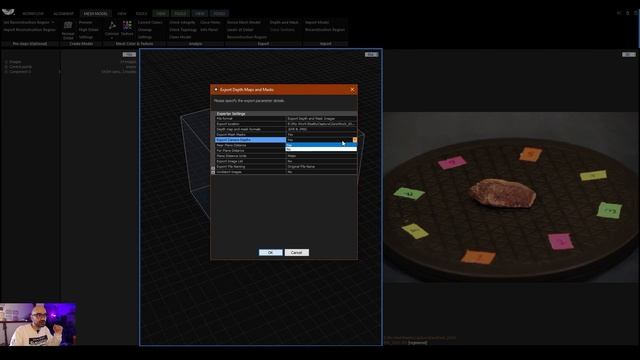Expand the Undistort Images row
The height and width of the screenshot is (360, 640).
click(213, 172)
